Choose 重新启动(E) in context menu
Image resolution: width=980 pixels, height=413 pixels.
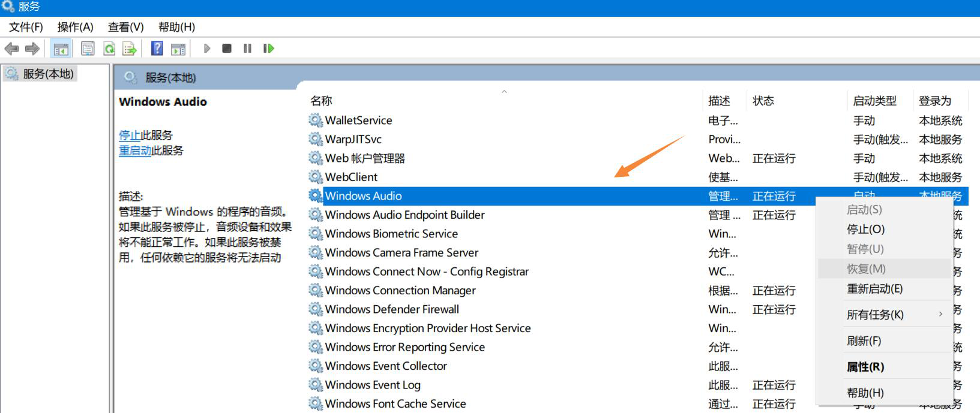[x=885, y=289]
